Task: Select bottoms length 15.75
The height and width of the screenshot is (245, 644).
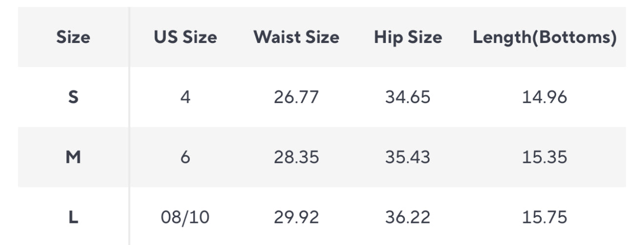Action: (544, 217)
